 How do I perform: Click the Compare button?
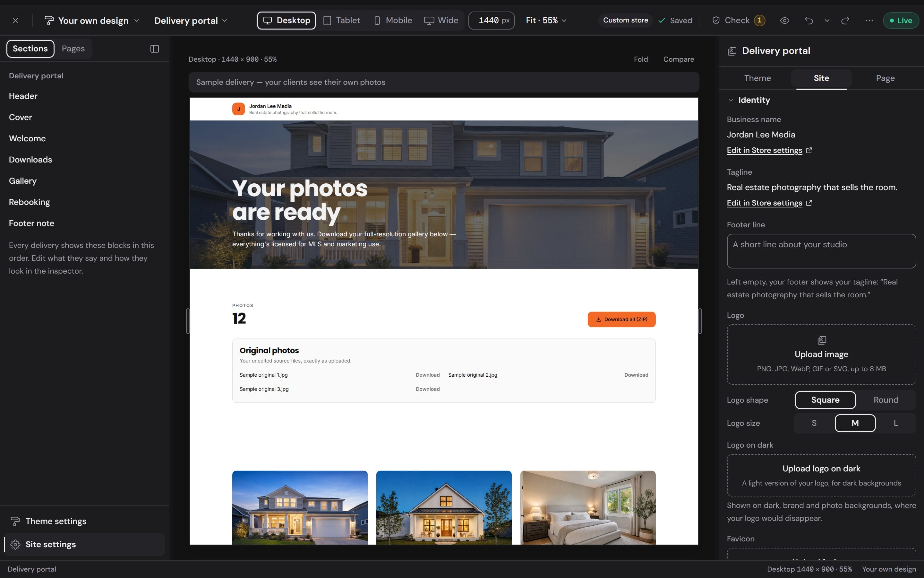(x=679, y=59)
